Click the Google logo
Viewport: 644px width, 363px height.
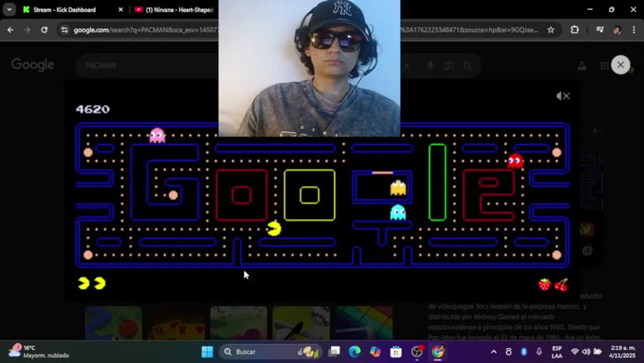pos(33,65)
